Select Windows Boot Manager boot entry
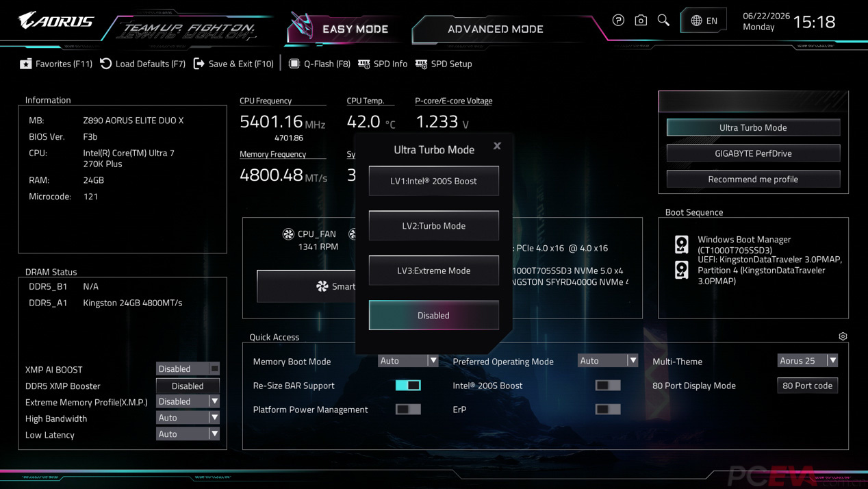The height and width of the screenshot is (489, 868). 744,244
